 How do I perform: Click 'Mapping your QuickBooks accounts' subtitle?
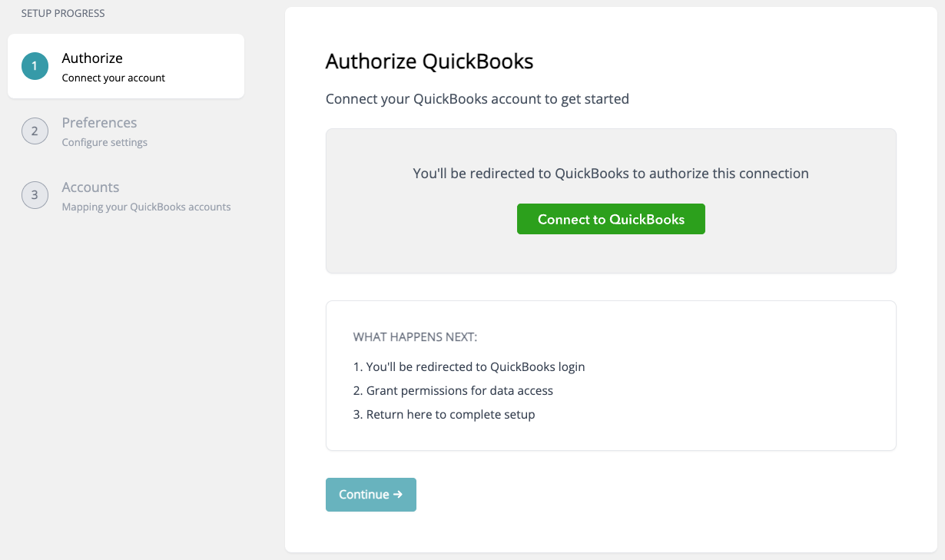coord(146,207)
